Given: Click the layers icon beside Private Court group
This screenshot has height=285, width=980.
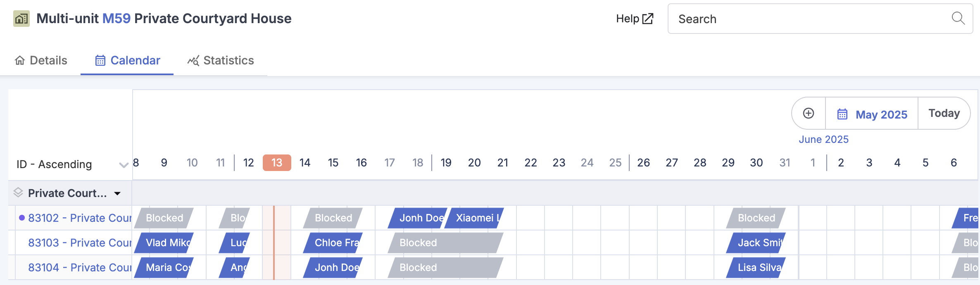Looking at the screenshot, I should click(17, 192).
